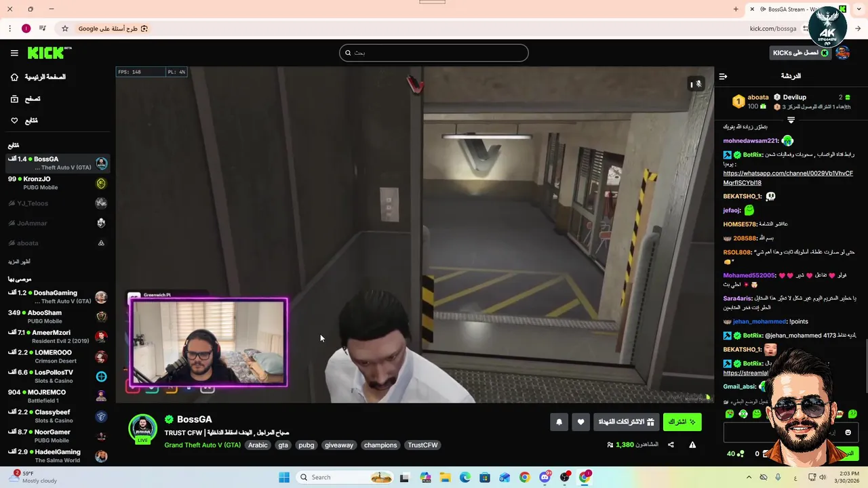
Task: Open LOMEROOO recommended channel
Action: [x=57, y=357]
